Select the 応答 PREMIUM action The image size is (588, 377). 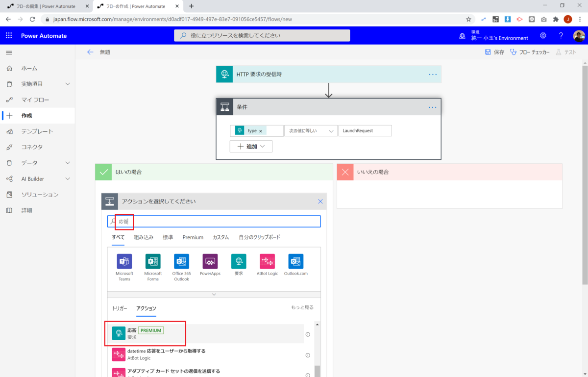pyautogui.click(x=206, y=334)
